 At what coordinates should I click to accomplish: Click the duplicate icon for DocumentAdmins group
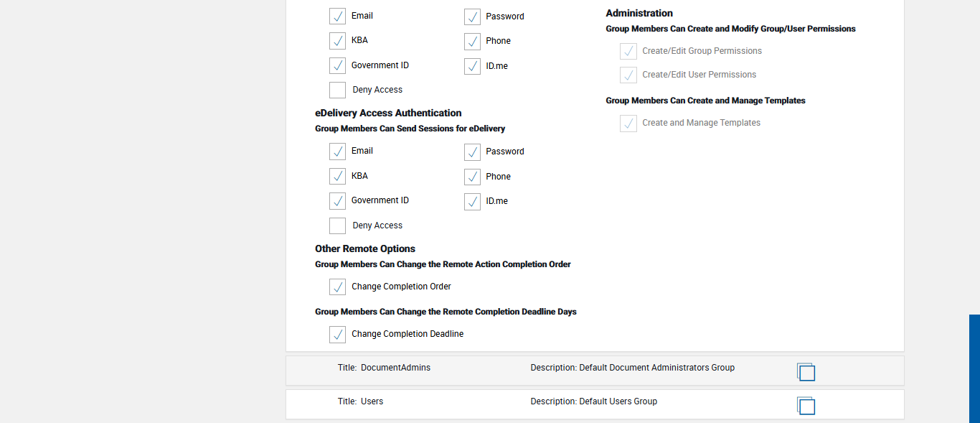(x=806, y=371)
